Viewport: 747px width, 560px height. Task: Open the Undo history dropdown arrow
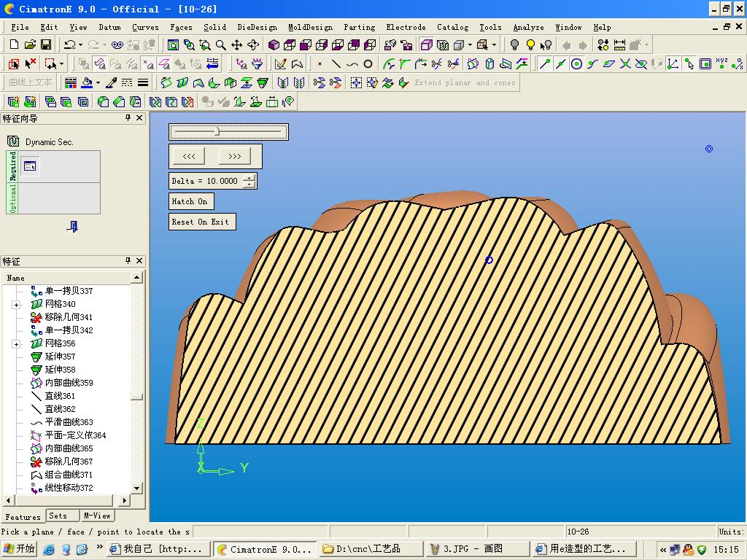pyautogui.click(x=80, y=44)
